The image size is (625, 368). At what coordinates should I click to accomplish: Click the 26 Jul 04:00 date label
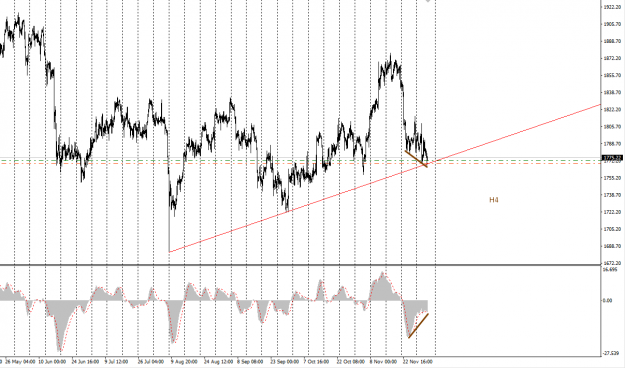pyautogui.click(x=151, y=362)
